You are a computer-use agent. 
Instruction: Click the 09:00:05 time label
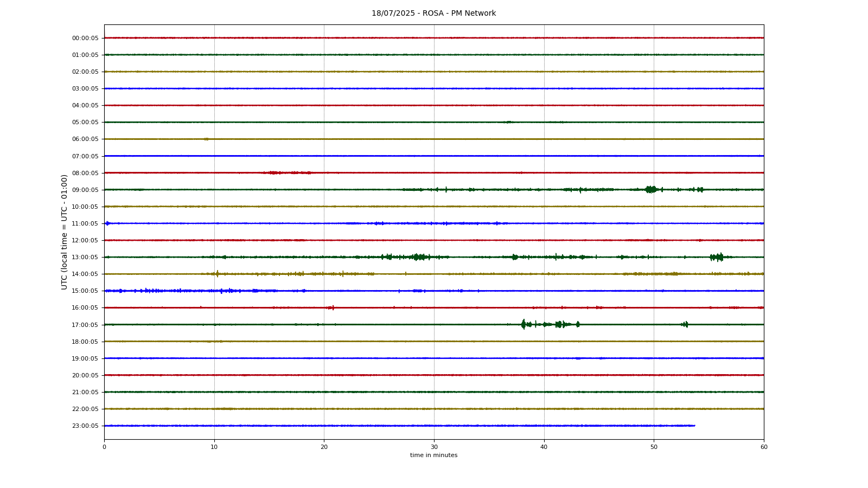coord(85,190)
